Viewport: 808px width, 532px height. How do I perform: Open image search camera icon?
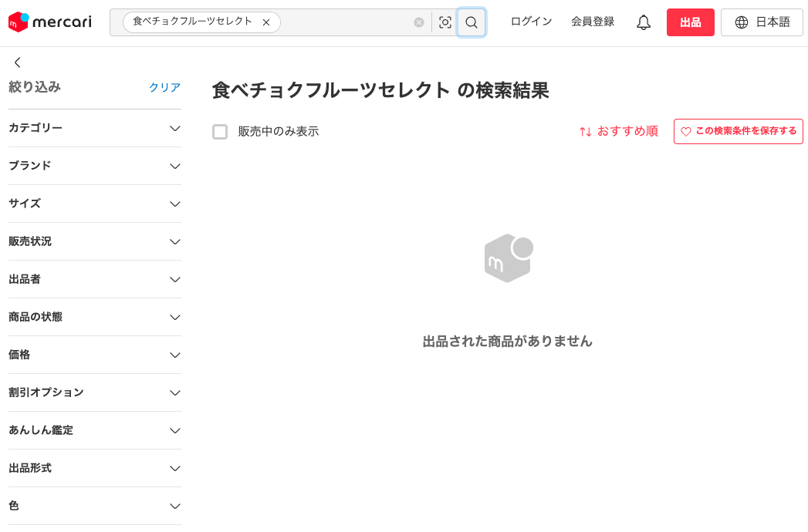pos(445,22)
